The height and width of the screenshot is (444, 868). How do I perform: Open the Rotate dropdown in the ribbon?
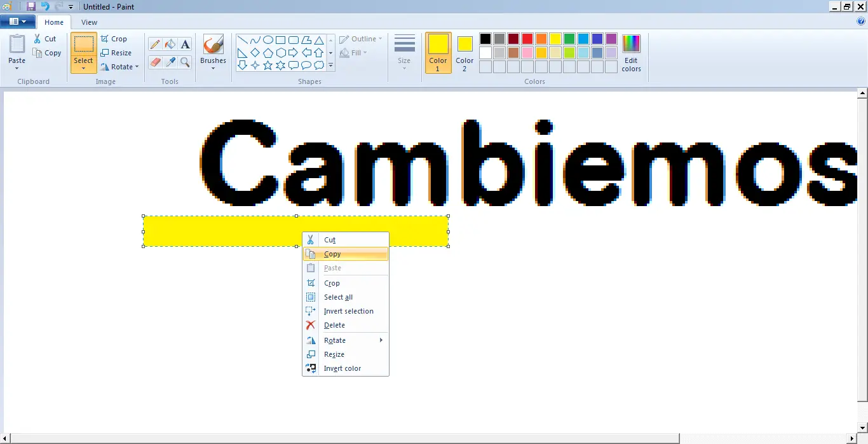pos(119,67)
